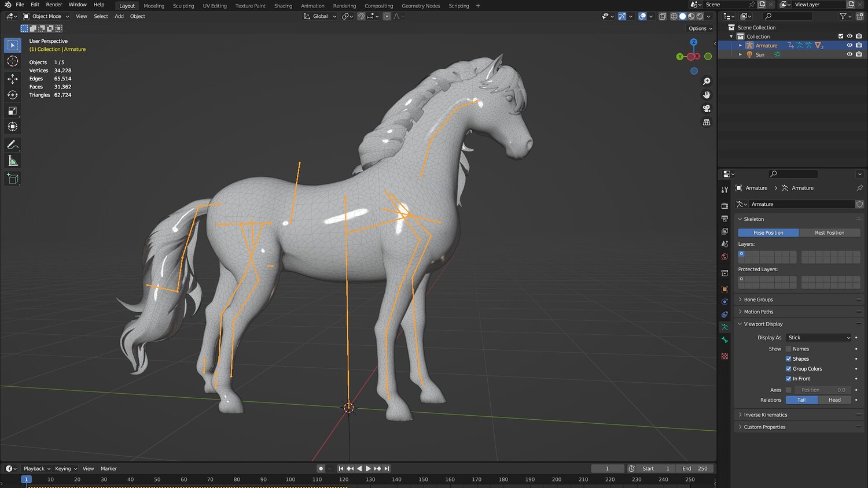Open the viewport Options dropdown
Image resolution: width=868 pixels, height=488 pixels.
(700, 28)
